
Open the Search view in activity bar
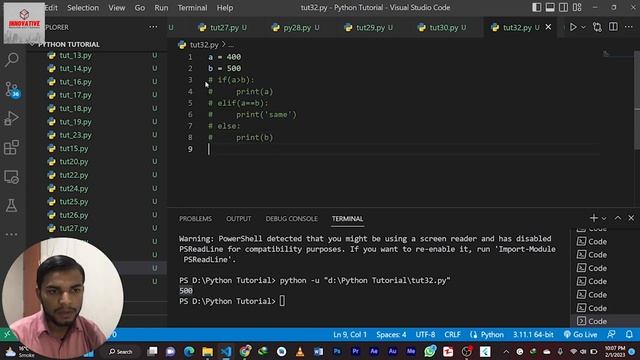point(11,60)
